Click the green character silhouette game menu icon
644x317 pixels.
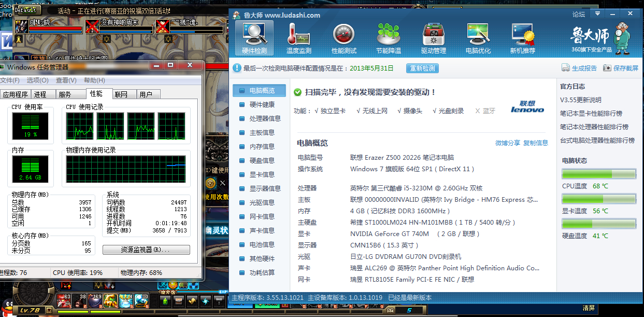166,300
